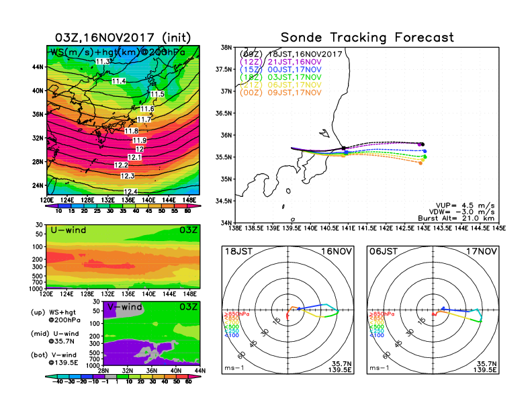Screen dimensions: 532x411
Task: Click "35.7N" in the 18JST hodograph
Action: click(x=341, y=364)
